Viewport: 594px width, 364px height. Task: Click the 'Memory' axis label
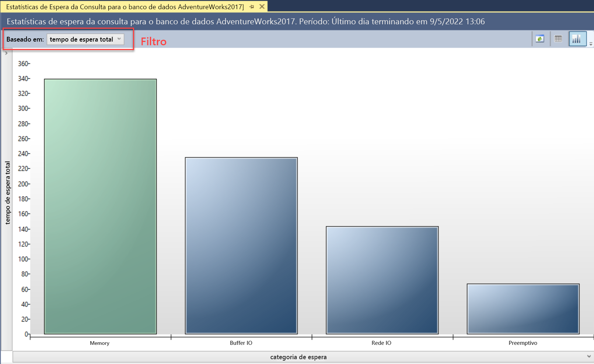pos(99,343)
